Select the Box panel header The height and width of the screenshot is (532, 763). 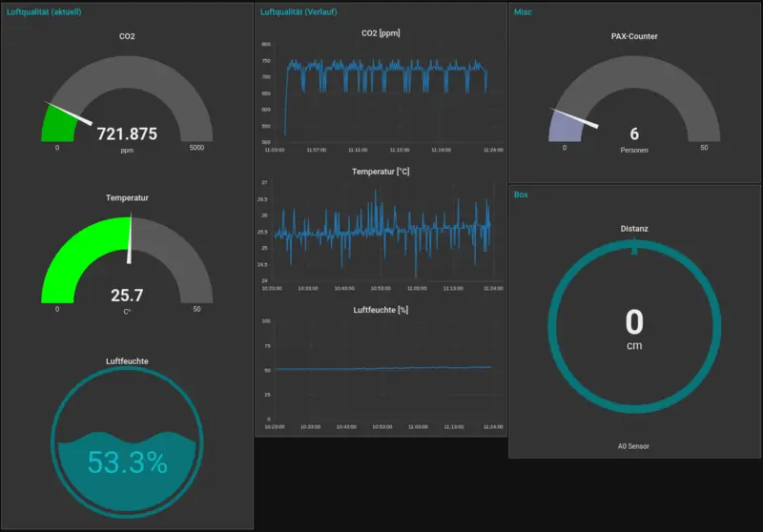click(x=521, y=194)
